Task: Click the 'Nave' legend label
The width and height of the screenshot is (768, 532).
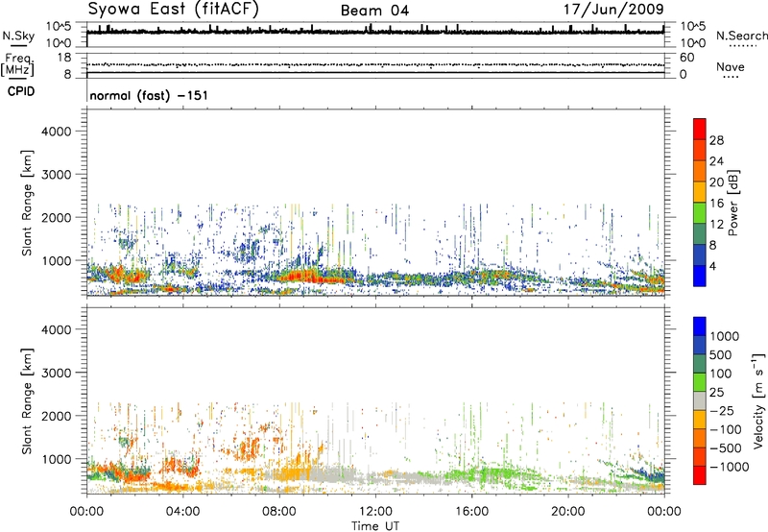Action: tap(731, 67)
